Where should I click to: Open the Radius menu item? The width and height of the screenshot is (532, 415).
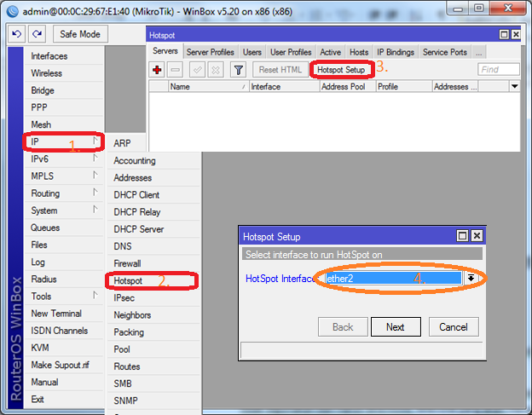coord(64,279)
